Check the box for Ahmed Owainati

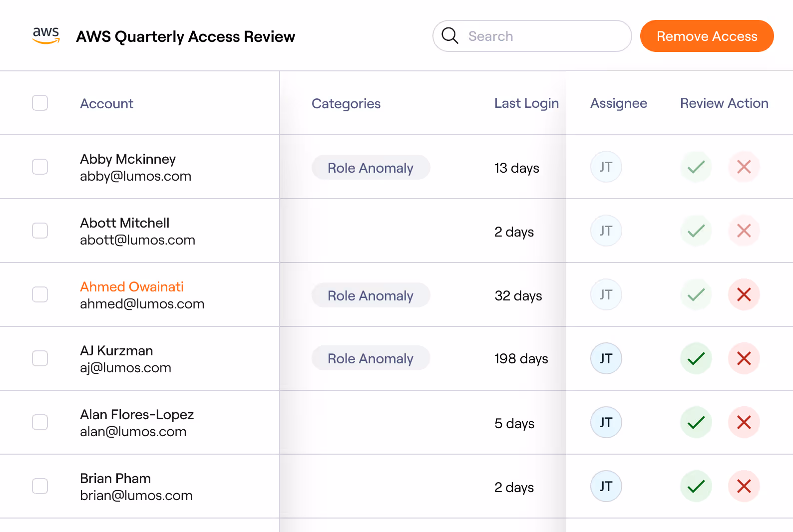[40, 294]
